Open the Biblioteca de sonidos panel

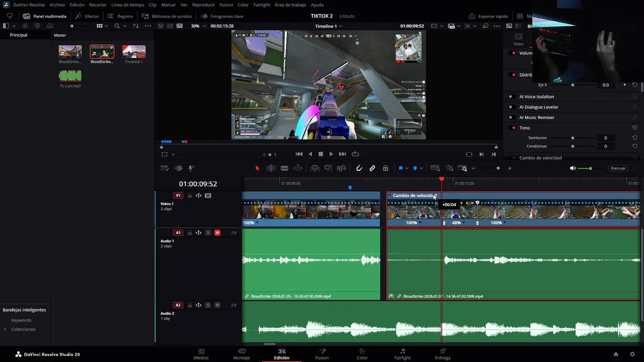tap(167, 16)
